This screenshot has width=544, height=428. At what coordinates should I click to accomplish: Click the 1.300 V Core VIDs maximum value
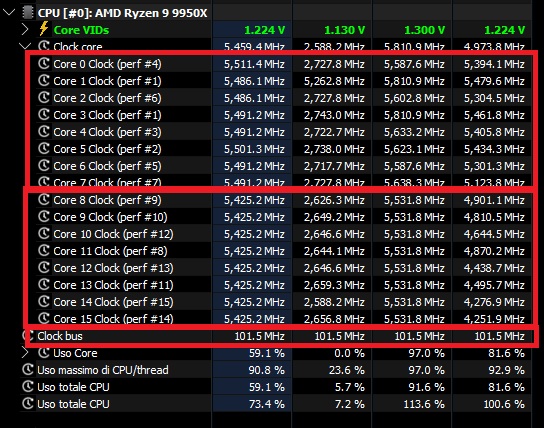[424, 30]
